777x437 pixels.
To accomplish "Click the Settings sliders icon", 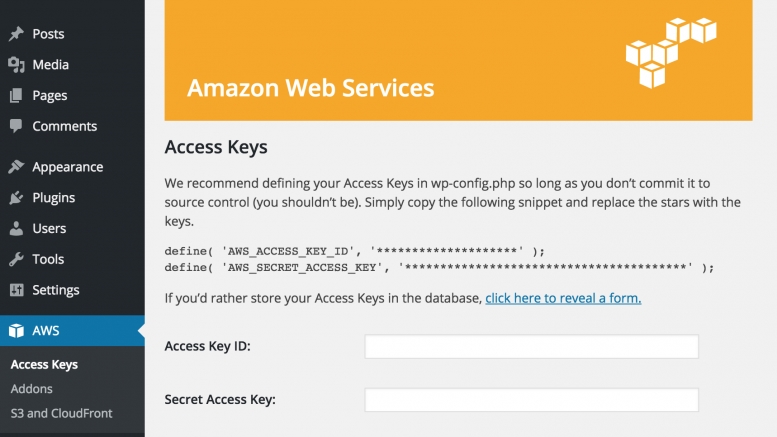I will pyautogui.click(x=16, y=290).
